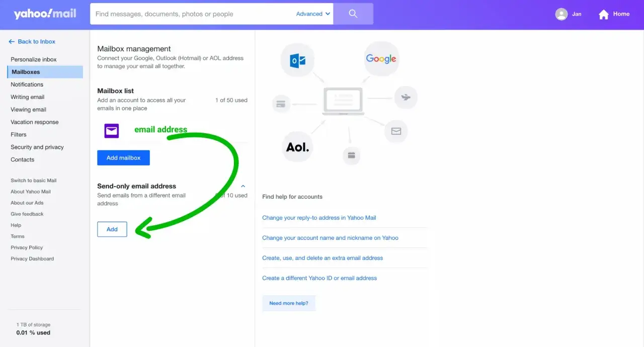Screen dimensions: 644x347
Task: Open Personalize inbox settings
Action: (34, 59)
